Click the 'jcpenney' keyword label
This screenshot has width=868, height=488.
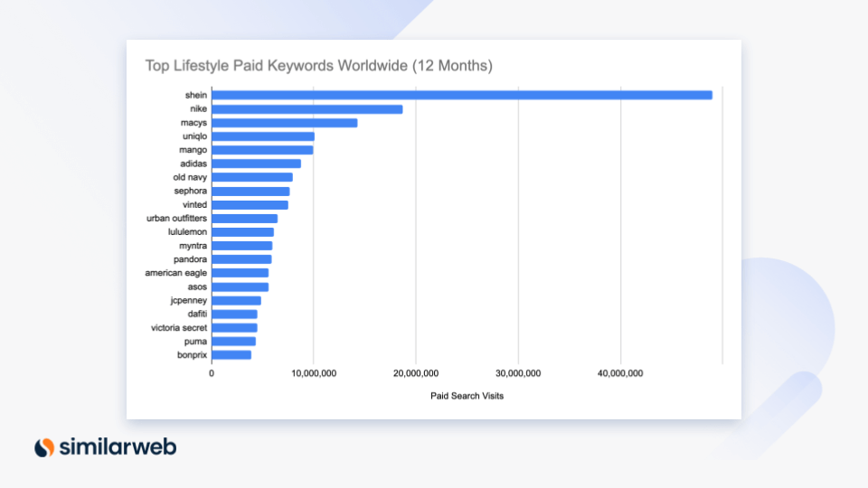(x=189, y=300)
